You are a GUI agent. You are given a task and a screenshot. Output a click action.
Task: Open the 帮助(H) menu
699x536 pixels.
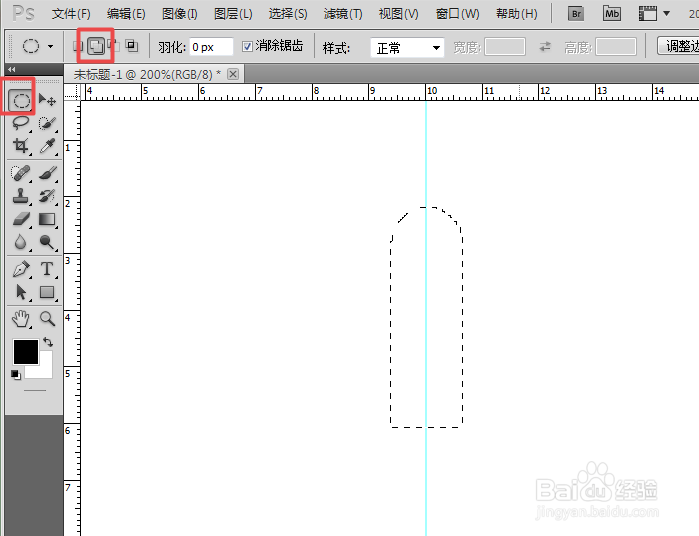(x=517, y=14)
